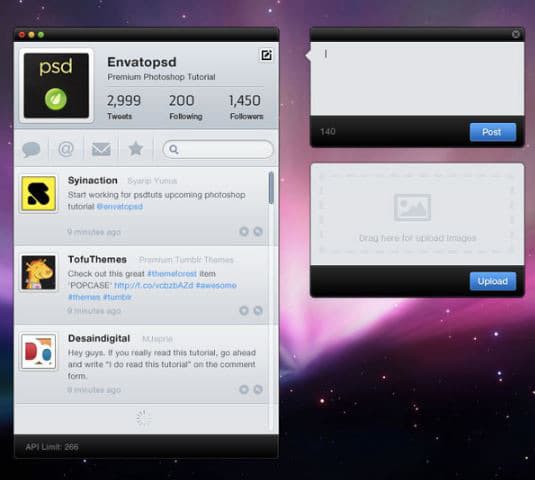
Task: Open Desaindigital avatar thumbnail
Action: pyautogui.click(x=39, y=351)
